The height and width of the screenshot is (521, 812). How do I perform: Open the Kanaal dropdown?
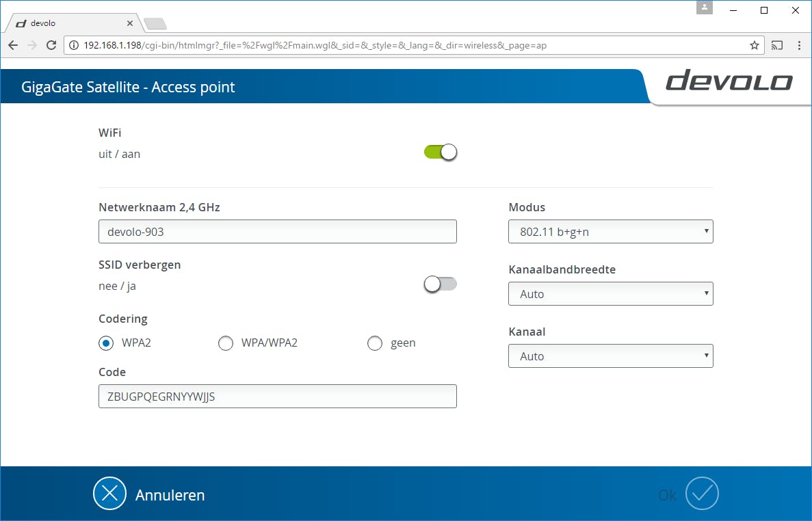tap(611, 356)
